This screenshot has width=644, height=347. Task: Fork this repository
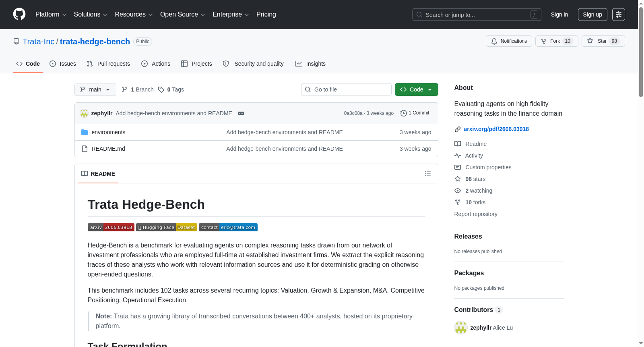(557, 41)
